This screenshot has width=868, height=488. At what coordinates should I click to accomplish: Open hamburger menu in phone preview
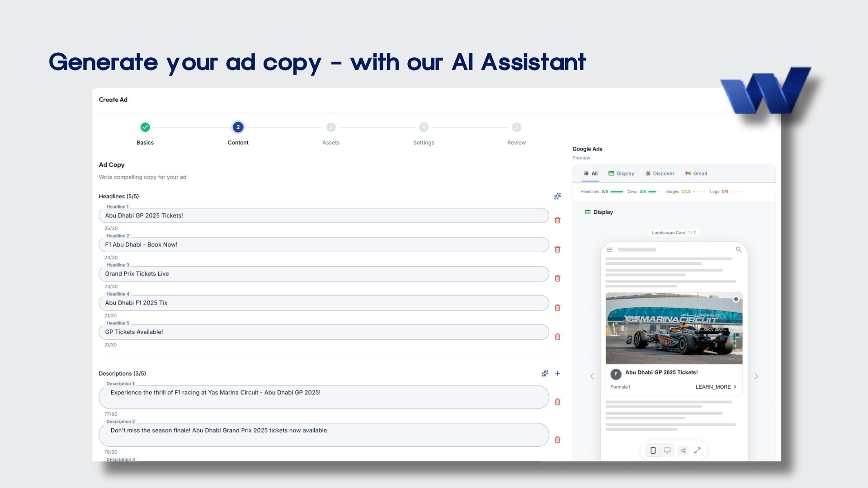click(609, 249)
